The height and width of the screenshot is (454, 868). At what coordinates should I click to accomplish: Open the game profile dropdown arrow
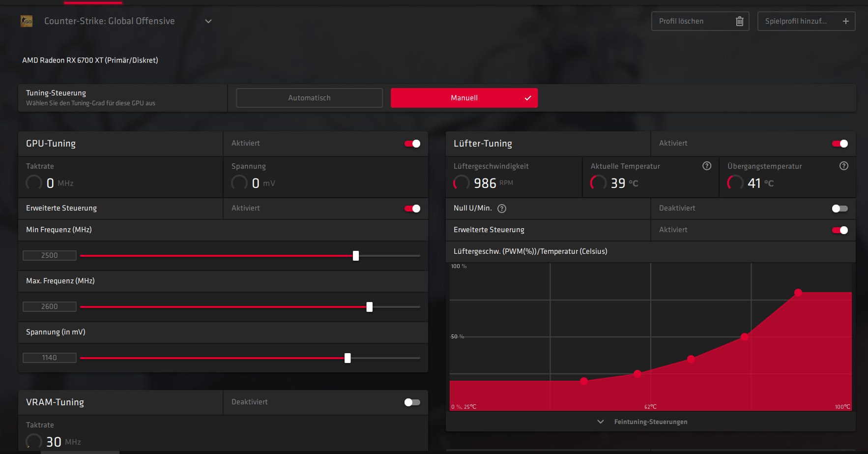tap(208, 21)
